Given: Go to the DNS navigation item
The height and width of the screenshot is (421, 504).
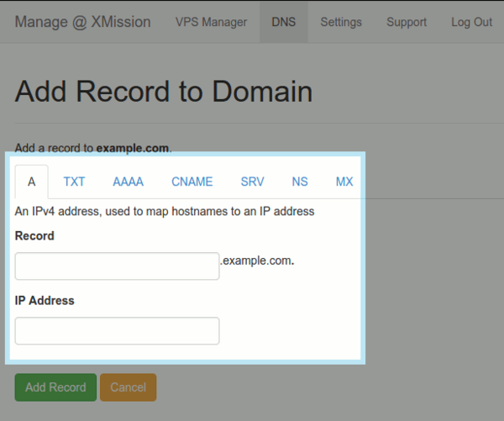Looking at the screenshot, I should pyautogui.click(x=284, y=22).
